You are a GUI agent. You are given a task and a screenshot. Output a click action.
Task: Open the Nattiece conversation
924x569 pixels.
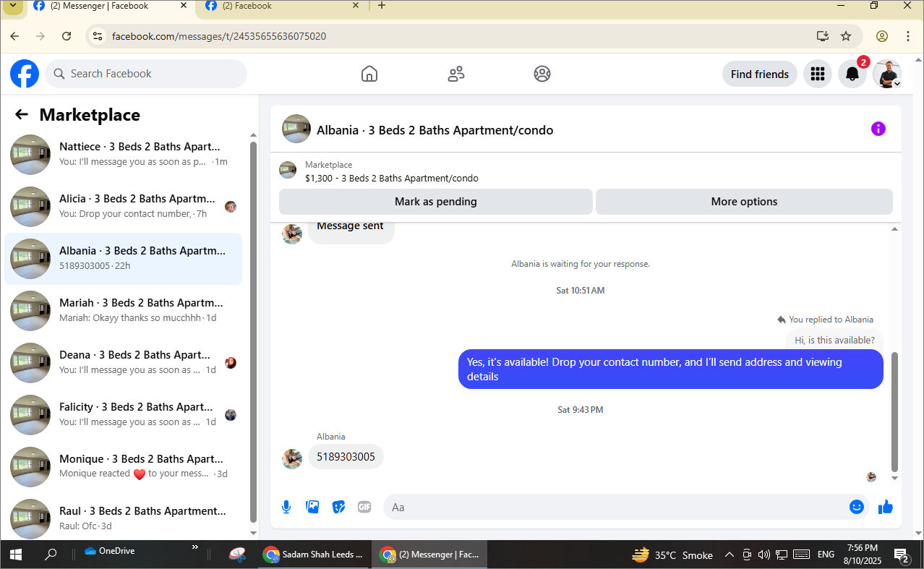(124, 155)
